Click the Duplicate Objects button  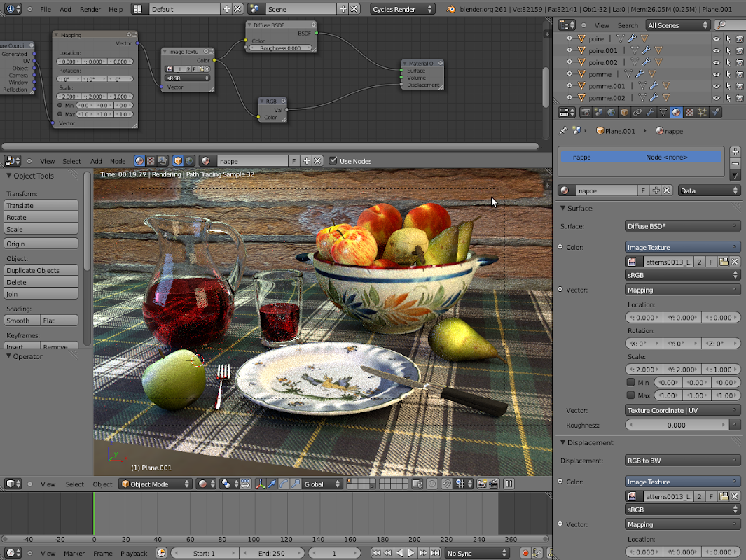(42, 270)
